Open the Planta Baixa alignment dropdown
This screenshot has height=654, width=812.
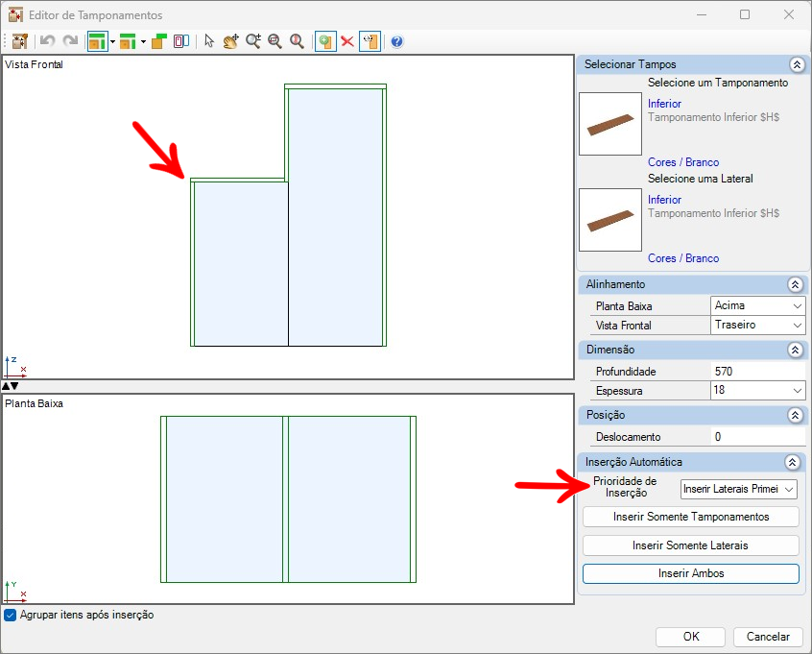(x=757, y=305)
